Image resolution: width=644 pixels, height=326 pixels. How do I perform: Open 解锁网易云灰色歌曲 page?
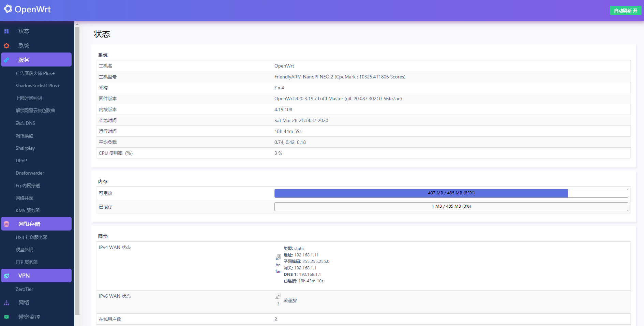(35, 110)
